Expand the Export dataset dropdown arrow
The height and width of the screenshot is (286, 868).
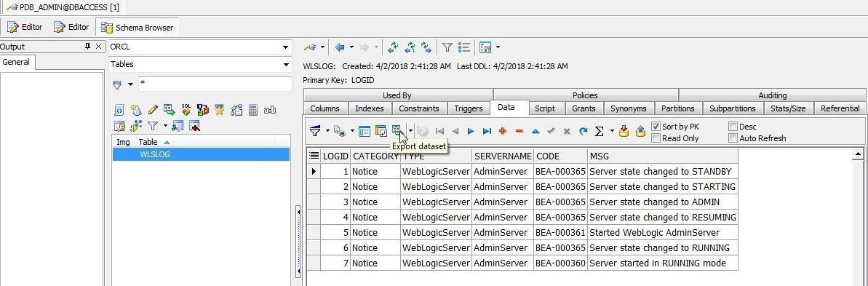point(410,131)
